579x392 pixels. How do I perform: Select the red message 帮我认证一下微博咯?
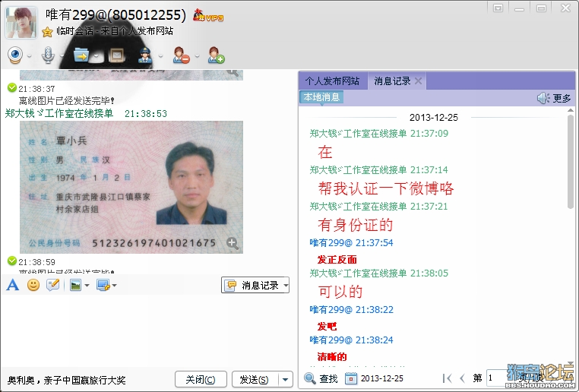tap(386, 188)
